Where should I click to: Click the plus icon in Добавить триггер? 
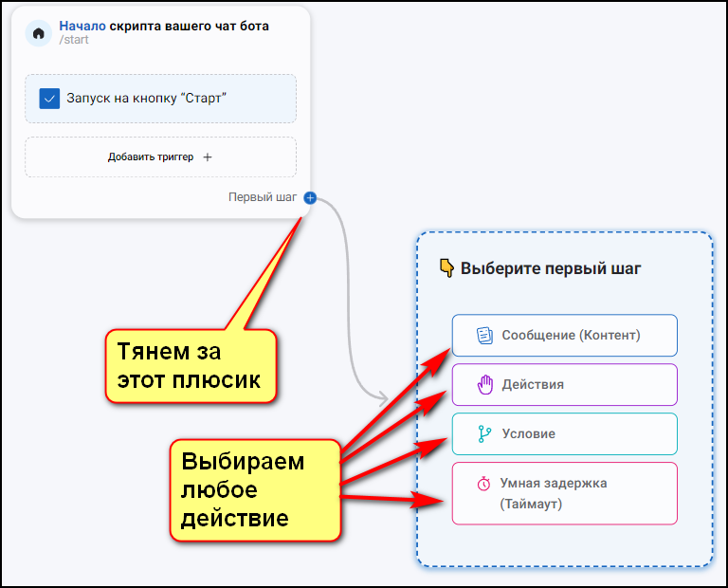click(208, 157)
